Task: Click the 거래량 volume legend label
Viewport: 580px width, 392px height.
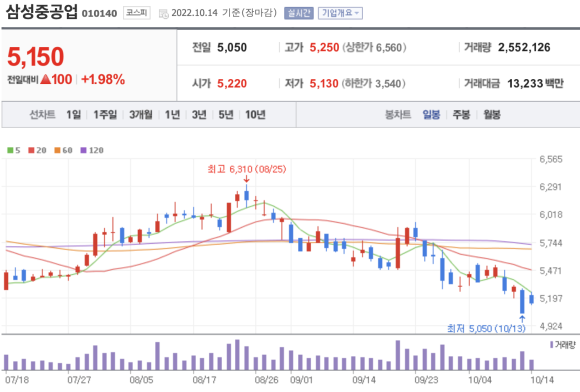Action: click(565, 345)
